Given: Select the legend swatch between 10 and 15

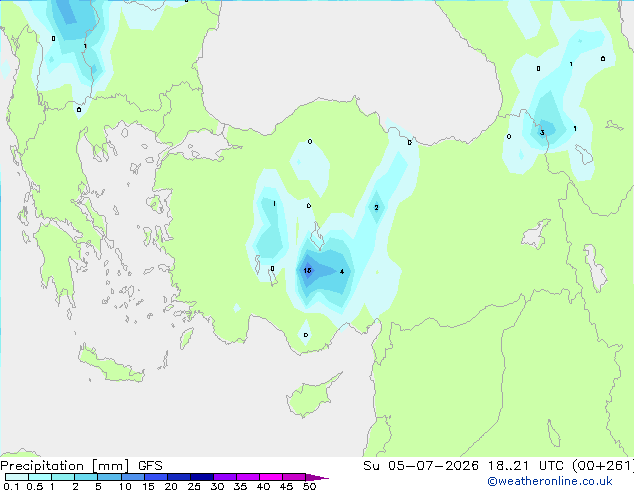Looking at the screenshot, I should (132, 477).
